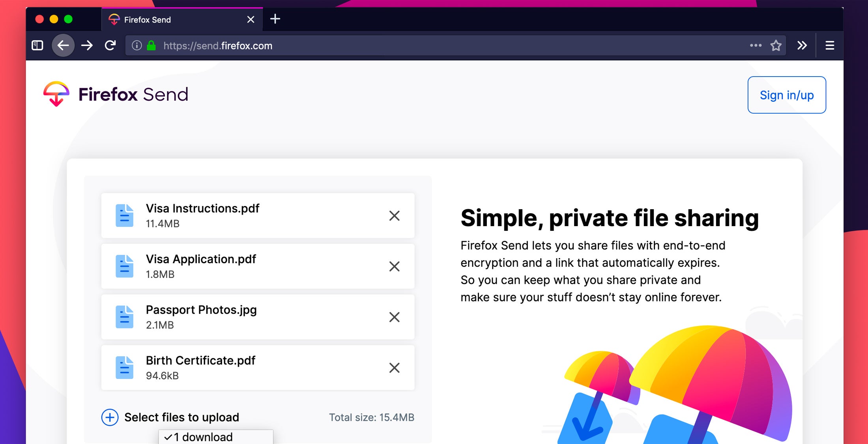This screenshot has height=444, width=868.
Task: Click Select files to upload label
Action: [182, 417]
